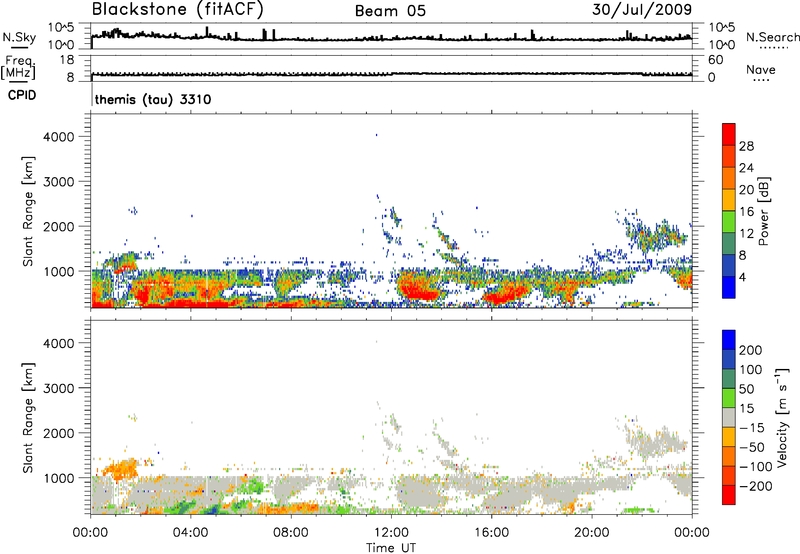Pick the gray Velocity segment between -15 and 15
Image resolution: width=800 pixels, height=554 pixels.
(729, 417)
